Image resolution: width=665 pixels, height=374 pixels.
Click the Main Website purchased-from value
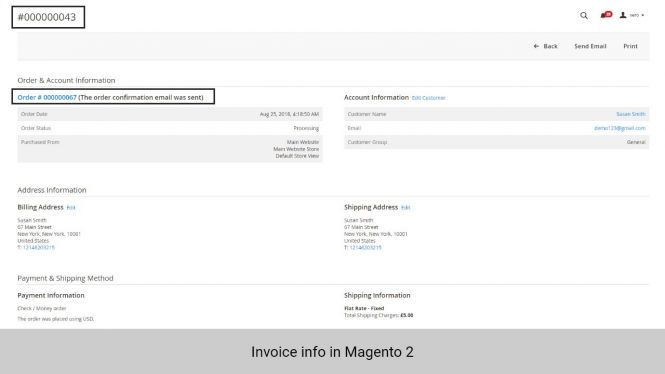(302, 142)
